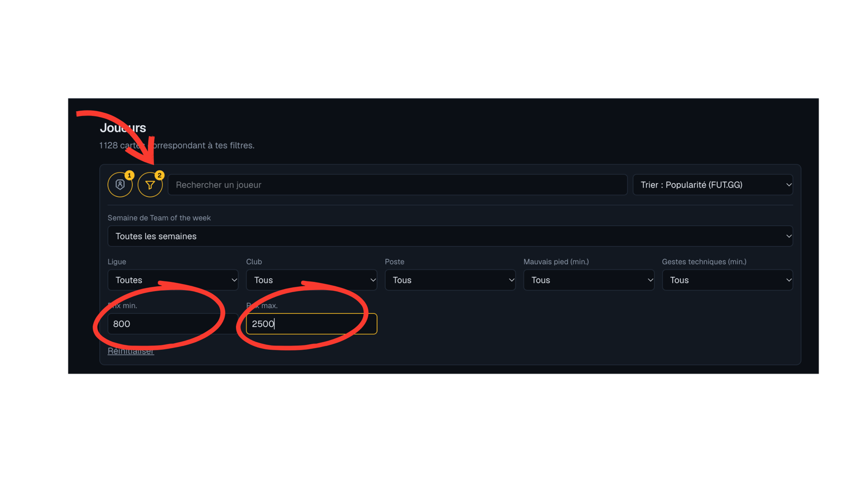
Task: Click the cards count text under Joueurs
Action: (177, 145)
